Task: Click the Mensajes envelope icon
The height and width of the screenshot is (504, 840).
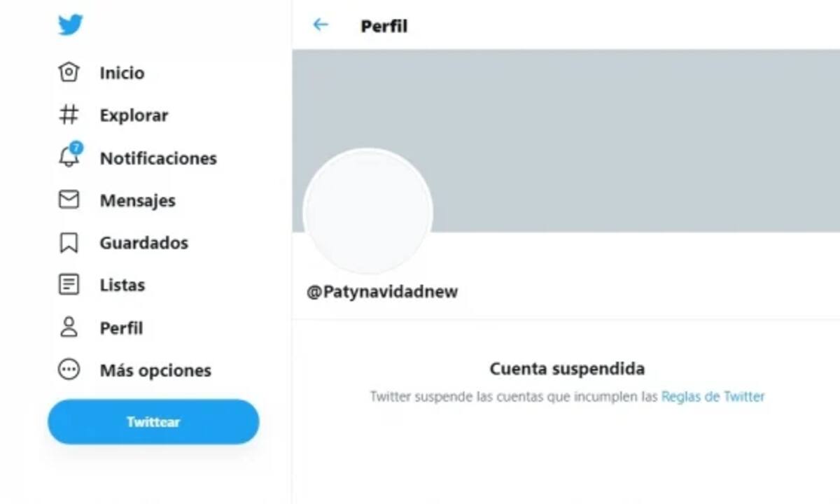Action: (69, 200)
